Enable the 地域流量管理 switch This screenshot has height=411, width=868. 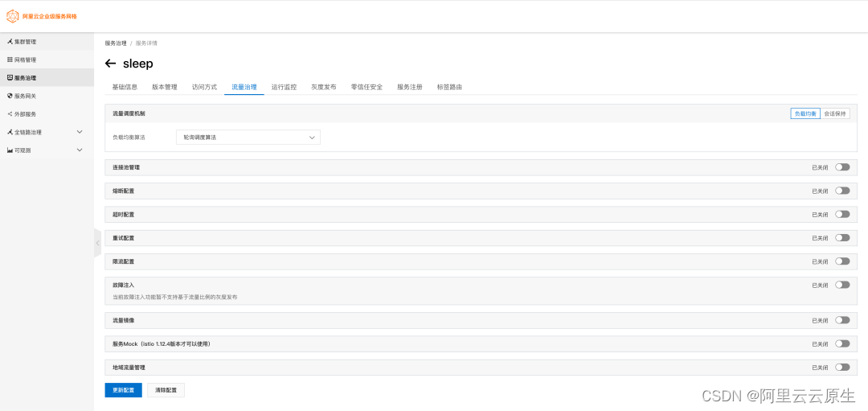842,368
